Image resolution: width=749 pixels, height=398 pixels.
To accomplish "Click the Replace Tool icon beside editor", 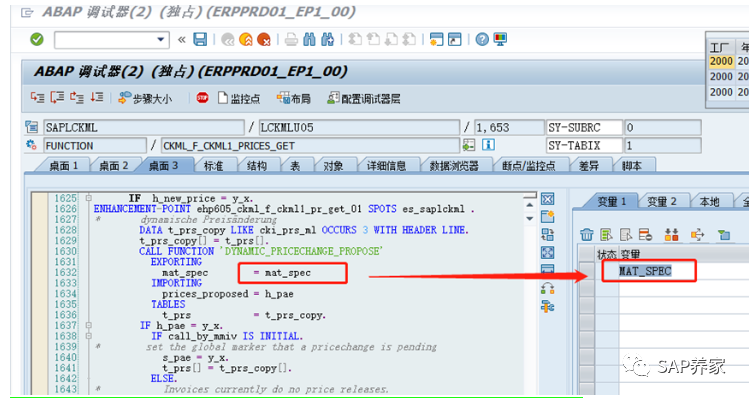I will 547,235.
